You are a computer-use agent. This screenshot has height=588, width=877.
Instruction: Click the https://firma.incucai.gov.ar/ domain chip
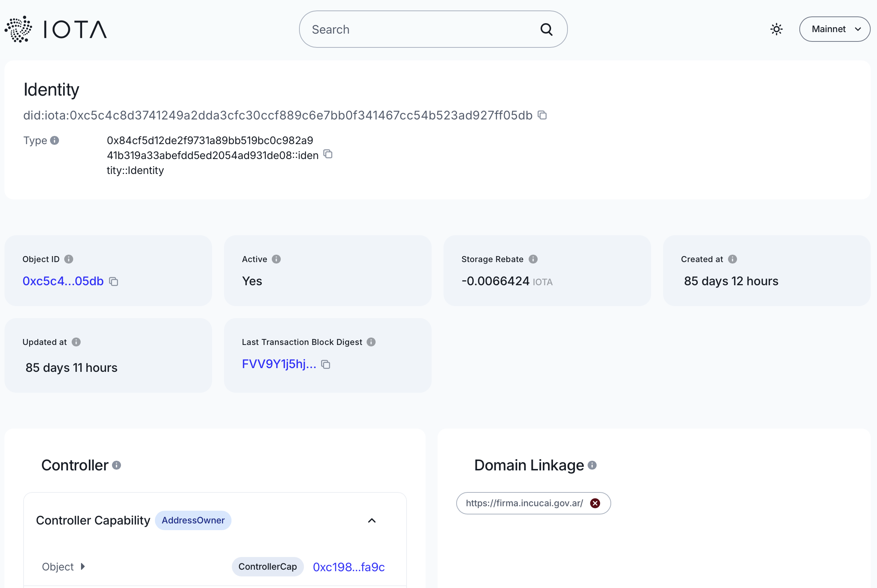533,503
